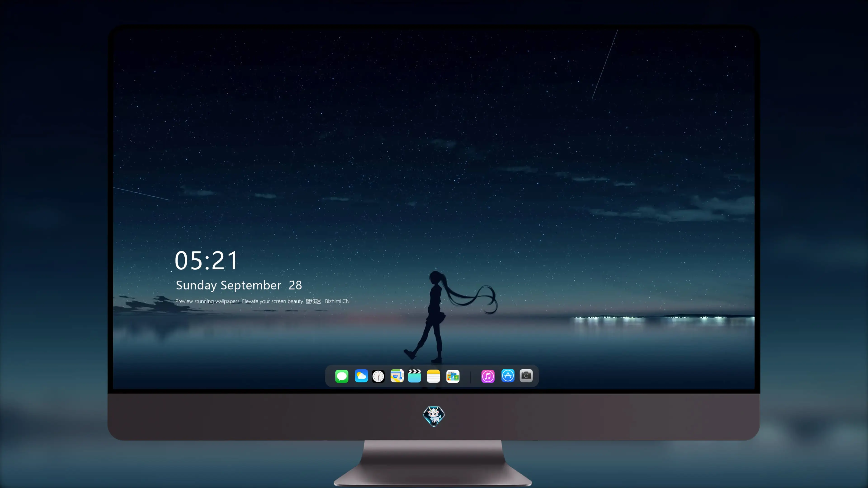Open the blue App Store icon
Image resolution: width=868 pixels, height=488 pixels.
coord(508,375)
